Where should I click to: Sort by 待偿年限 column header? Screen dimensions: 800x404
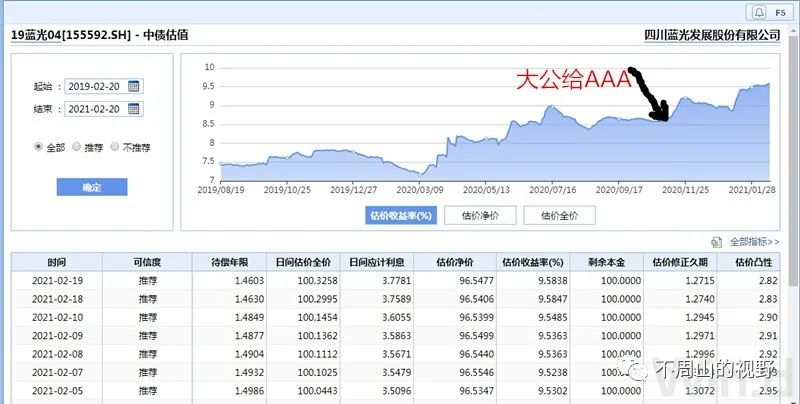click(229, 262)
